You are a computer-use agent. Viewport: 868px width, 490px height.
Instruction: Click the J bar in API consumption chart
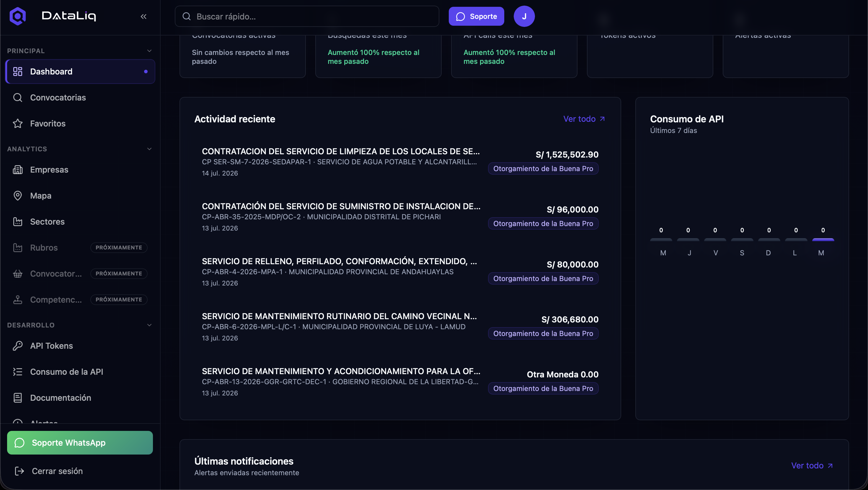688,240
